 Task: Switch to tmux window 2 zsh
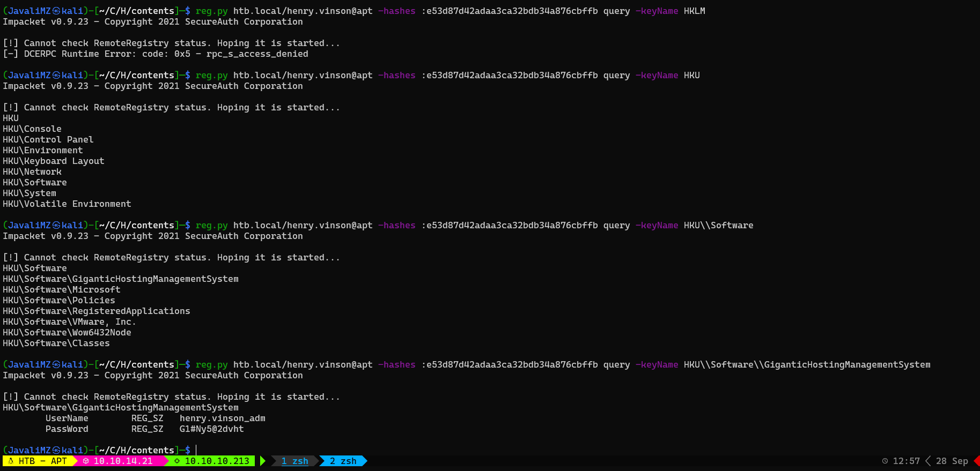(x=343, y=461)
